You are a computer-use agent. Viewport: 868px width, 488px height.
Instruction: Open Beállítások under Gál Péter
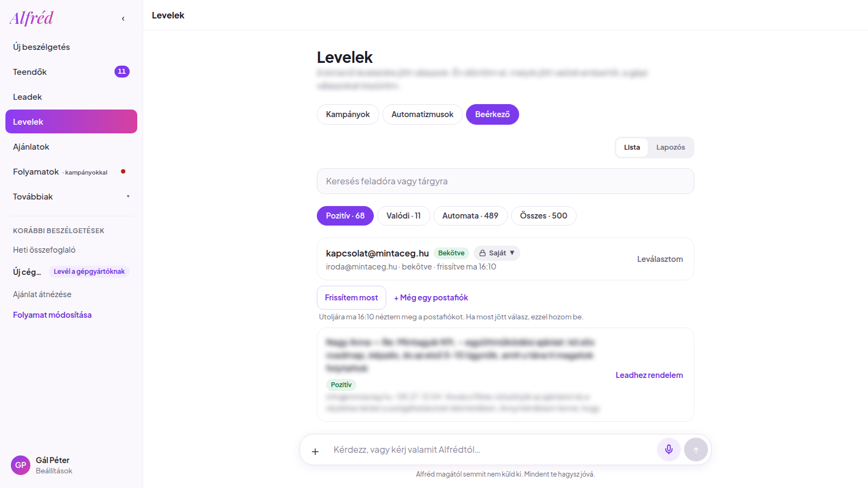(x=54, y=471)
